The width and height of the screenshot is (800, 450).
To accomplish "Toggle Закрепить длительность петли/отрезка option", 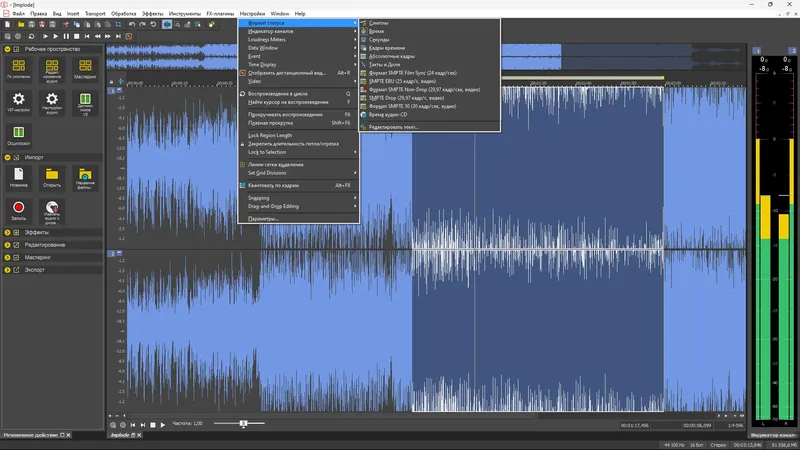I will 293,143.
